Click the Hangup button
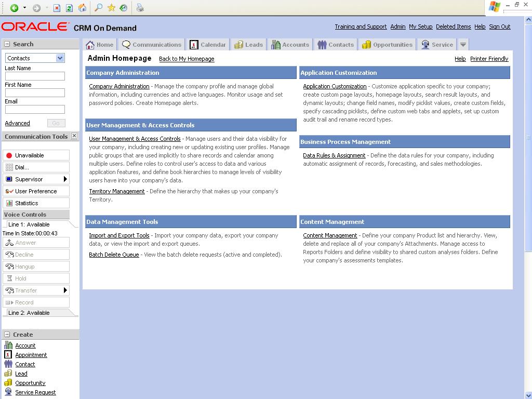Image resolution: width=532 pixels, height=399 pixels. (x=36, y=267)
